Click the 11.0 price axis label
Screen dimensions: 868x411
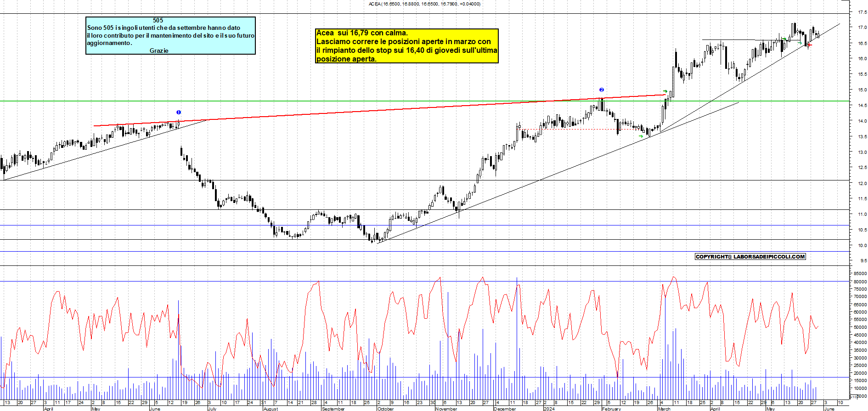tap(862, 214)
